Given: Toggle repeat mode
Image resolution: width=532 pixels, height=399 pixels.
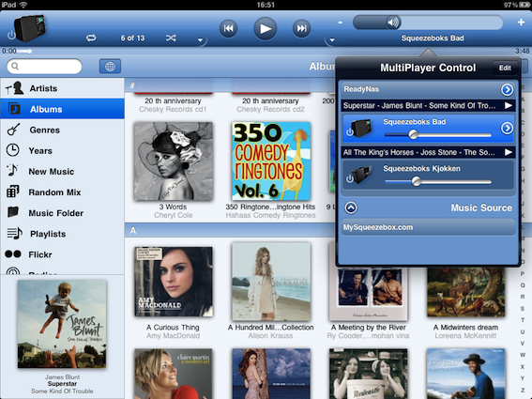Looking at the screenshot, I should pyautogui.click(x=91, y=38).
